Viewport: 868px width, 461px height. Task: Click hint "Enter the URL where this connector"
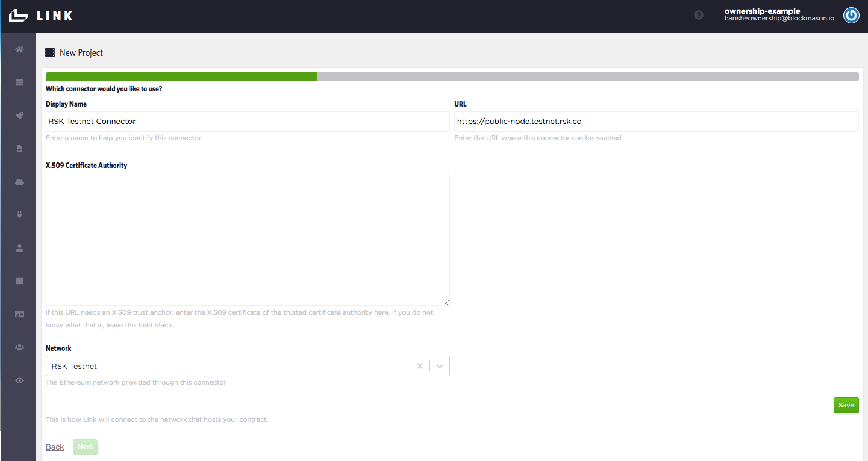[x=538, y=138]
